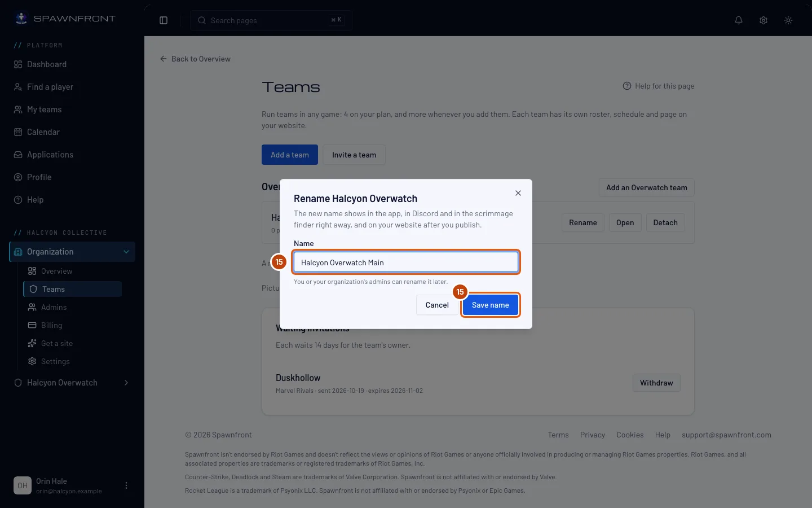812x508 pixels.
Task: Click the search magnifier icon
Action: pyautogui.click(x=202, y=20)
